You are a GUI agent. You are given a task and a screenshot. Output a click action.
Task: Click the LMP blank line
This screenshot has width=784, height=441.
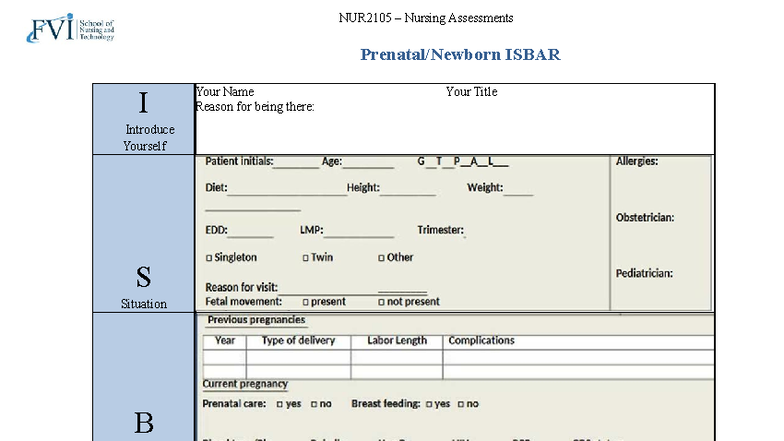[358, 232]
